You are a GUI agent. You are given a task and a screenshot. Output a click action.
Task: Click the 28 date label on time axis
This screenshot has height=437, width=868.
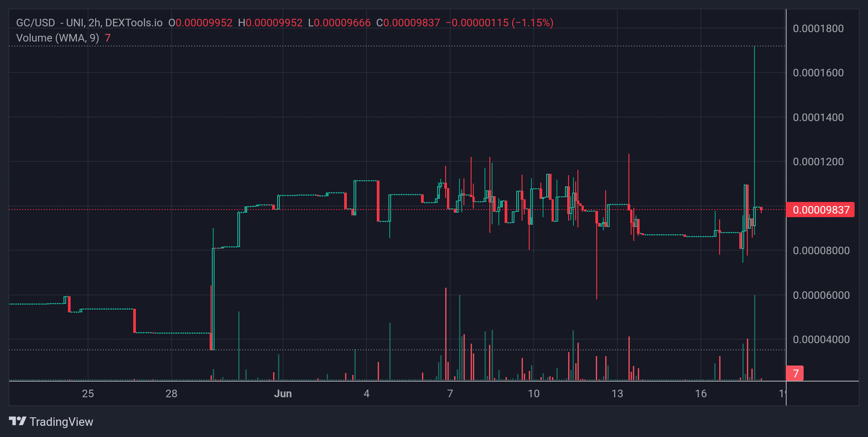pos(172,394)
